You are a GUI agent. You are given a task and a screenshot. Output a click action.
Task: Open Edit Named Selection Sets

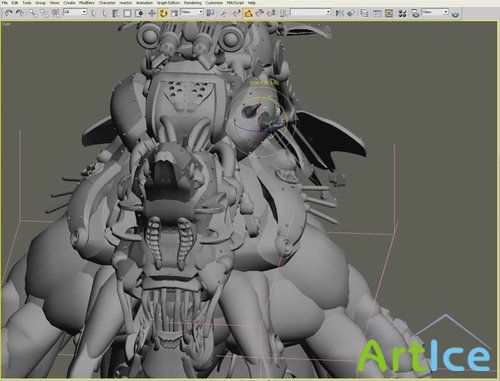pyautogui.click(x=283, y=13)
